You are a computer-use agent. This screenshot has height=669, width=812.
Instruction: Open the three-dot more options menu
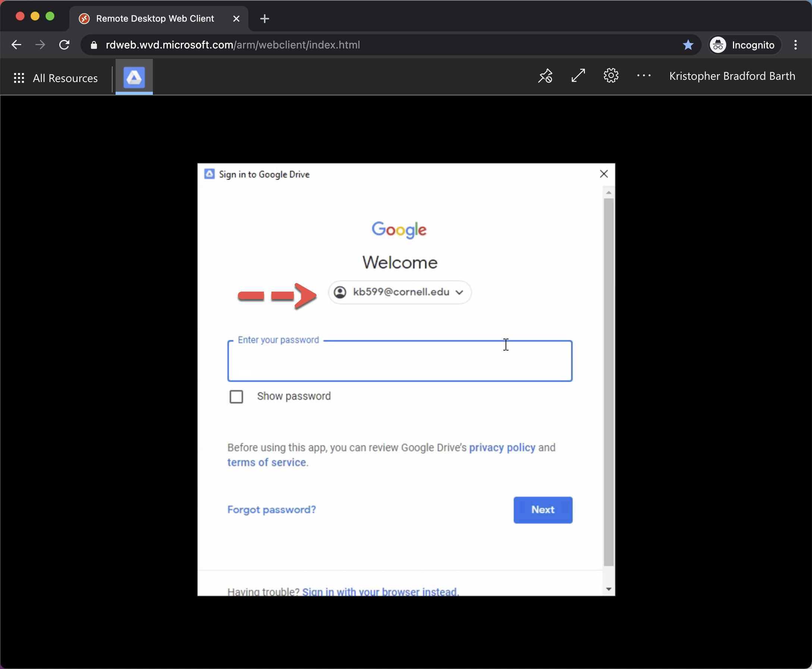(643, 76)
